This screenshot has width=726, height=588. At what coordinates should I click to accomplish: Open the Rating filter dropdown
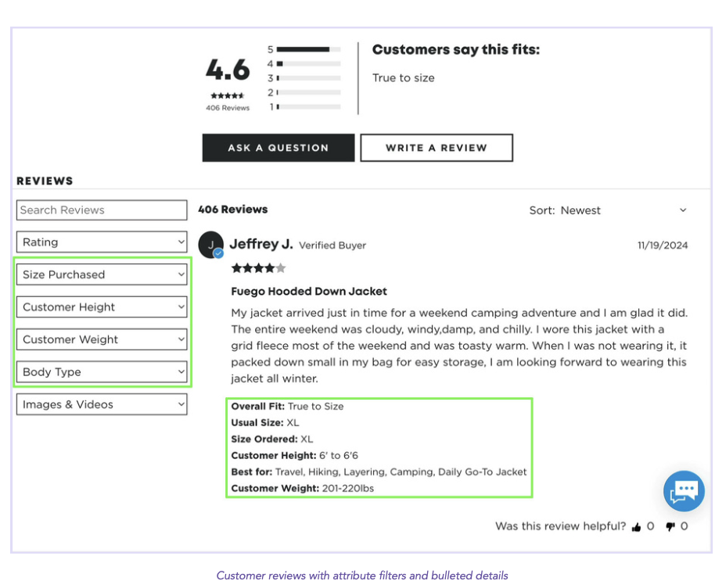point(102,242)
